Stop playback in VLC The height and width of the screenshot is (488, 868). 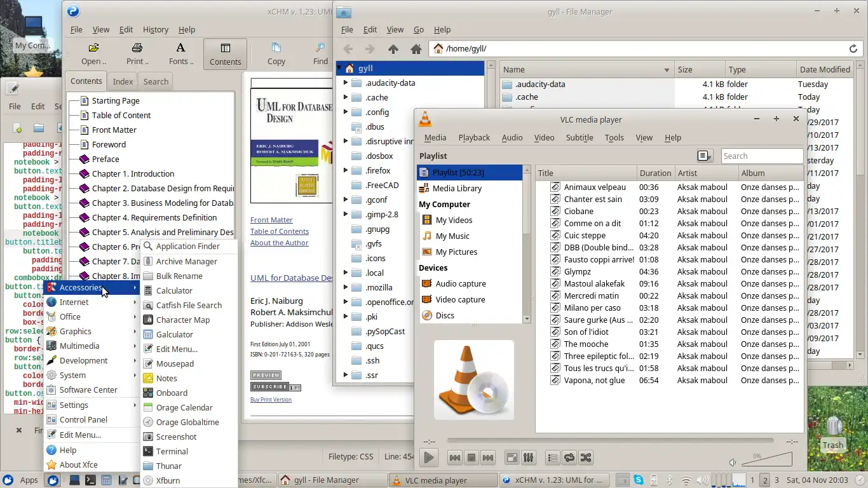[471, 457]
